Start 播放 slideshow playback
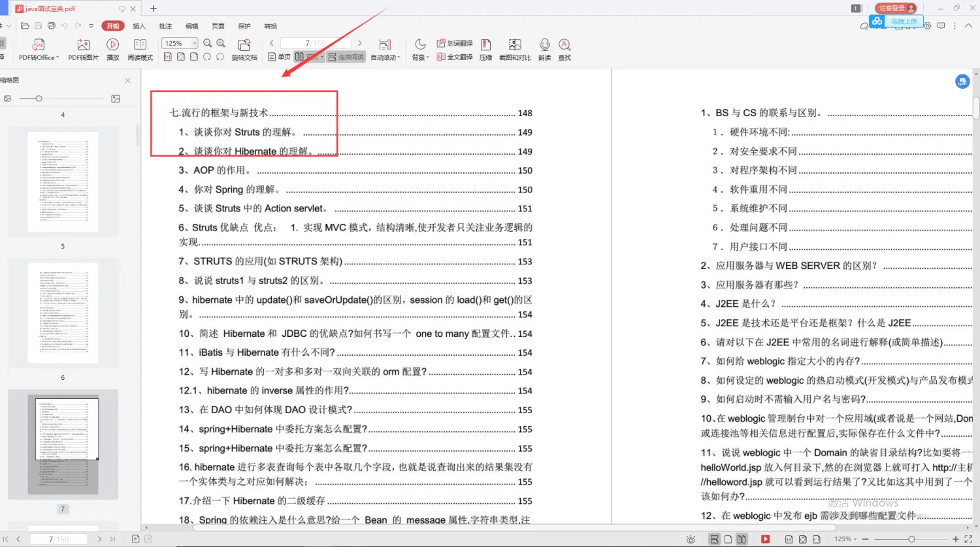The width and height of the screenshot is (980, 547). pyautogui.click(x=112, y=49)
